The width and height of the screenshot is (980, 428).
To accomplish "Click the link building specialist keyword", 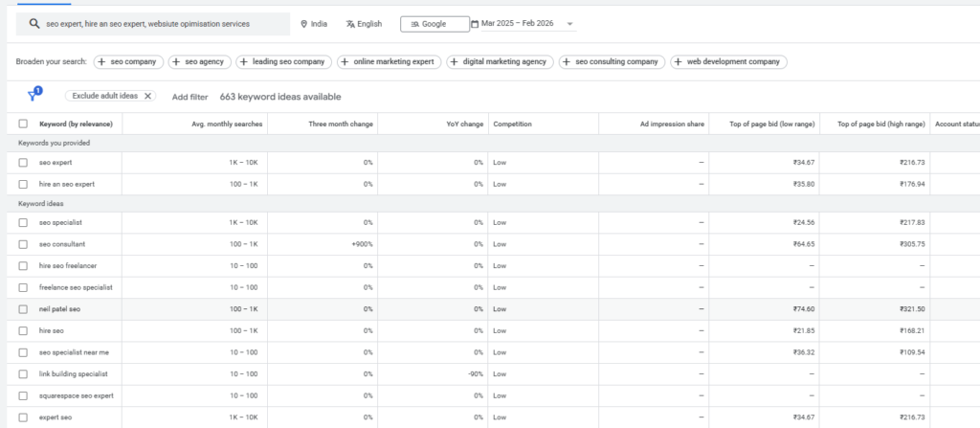I will click(73, 374).
